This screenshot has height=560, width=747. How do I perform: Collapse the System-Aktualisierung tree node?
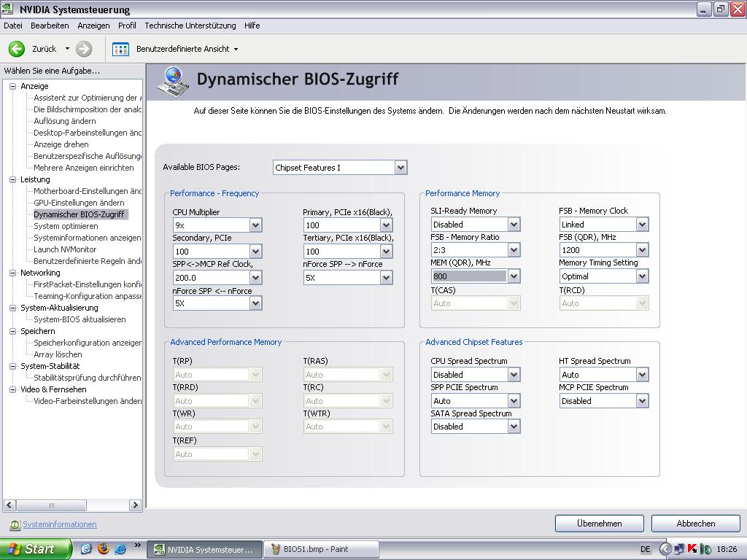click(x=13, y=308)
